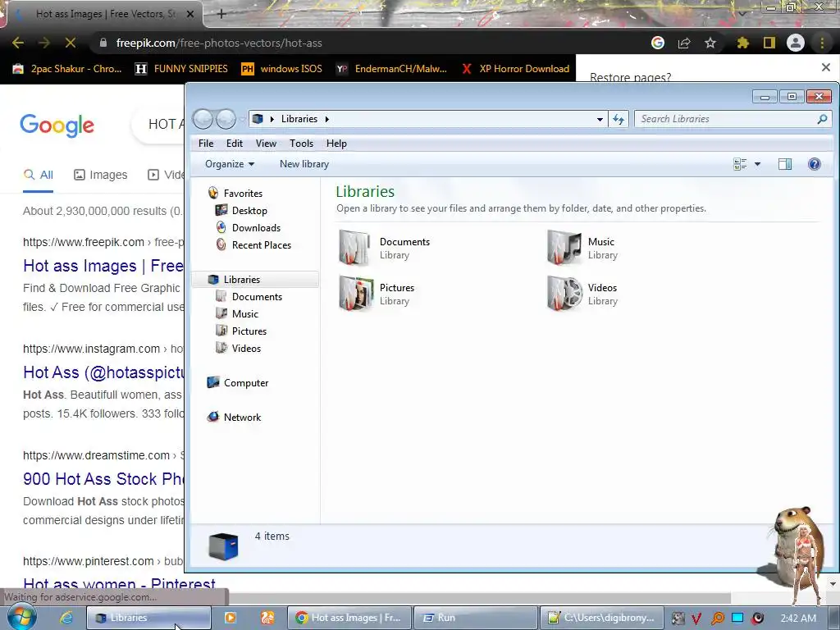The width and height of the screenshot is (840, 630).
Task: Open the Videos library icon
Action: [564, 294]
